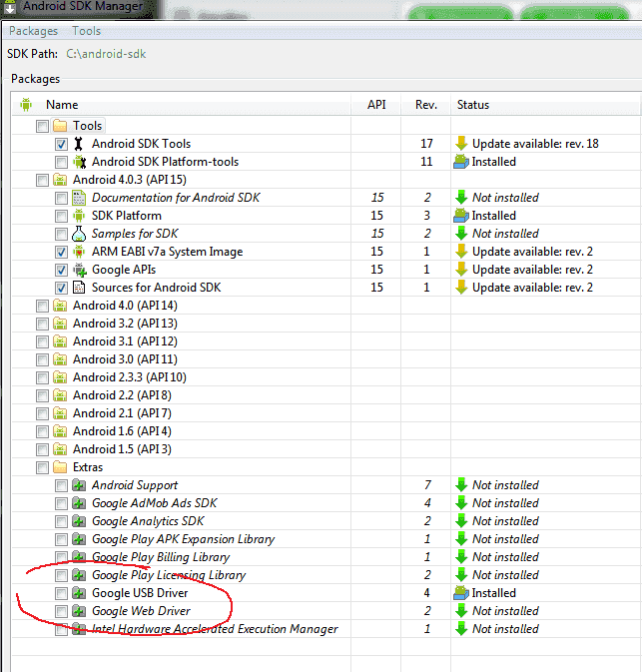Screen dimensions: 642x672
Task: Click the SDK path C:\android-sdk text
Action: click(106, 54)
